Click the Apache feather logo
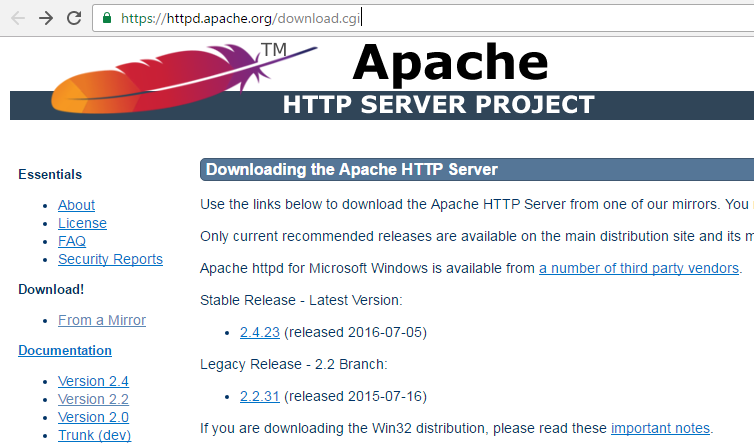This screenshot has width=754, height=447. tap(183, 78)
